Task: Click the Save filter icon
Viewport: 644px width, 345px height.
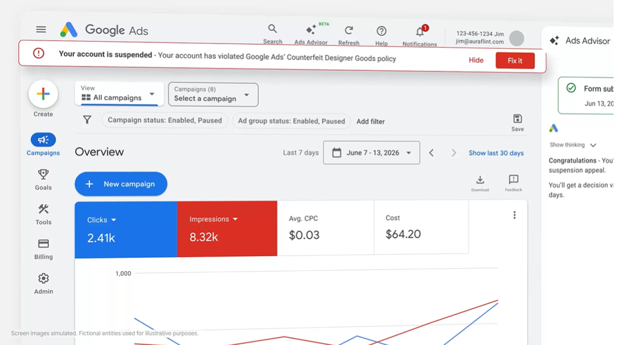Action: pos(517,119)
